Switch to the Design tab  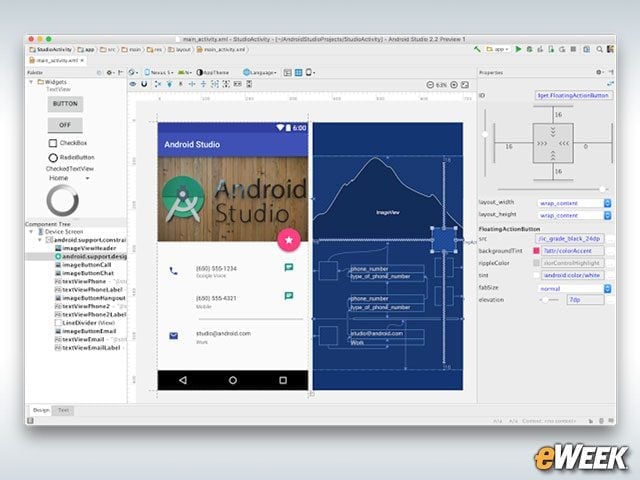pyautogui.click(x=41, y=410)
